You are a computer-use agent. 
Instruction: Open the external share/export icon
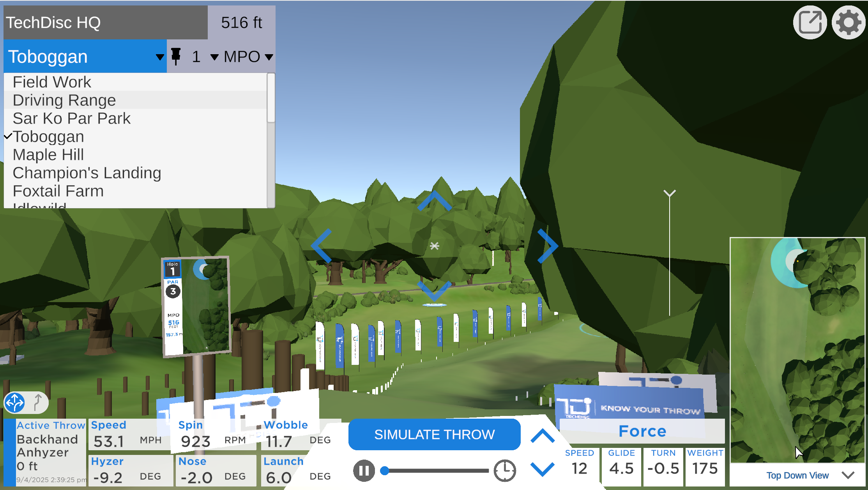[x=810, y=23]
